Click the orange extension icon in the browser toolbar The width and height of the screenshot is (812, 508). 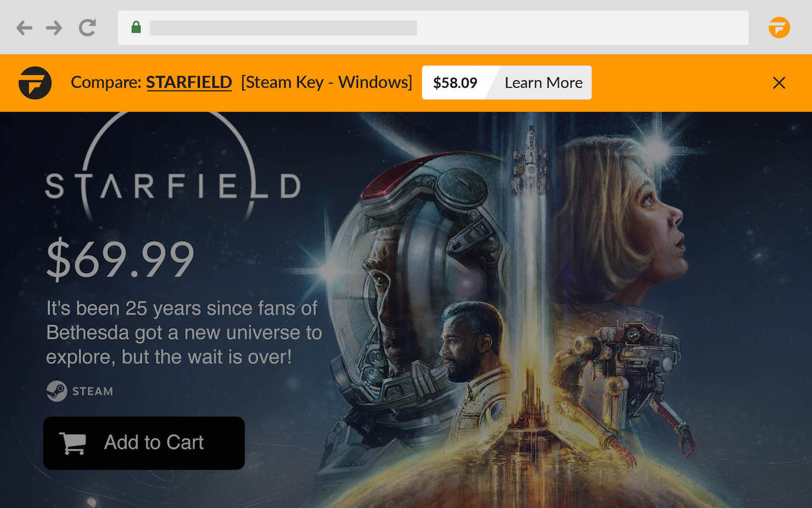coord(779,28)
